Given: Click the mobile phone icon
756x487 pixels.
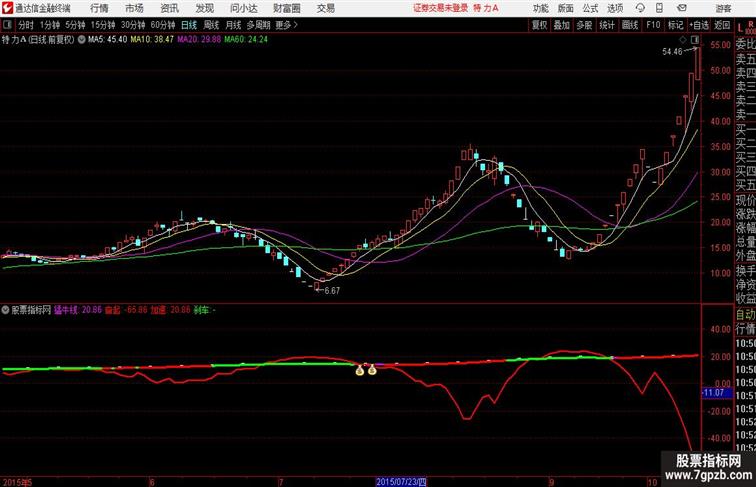Looking at the screenshot, I should (x=660, y=8).
